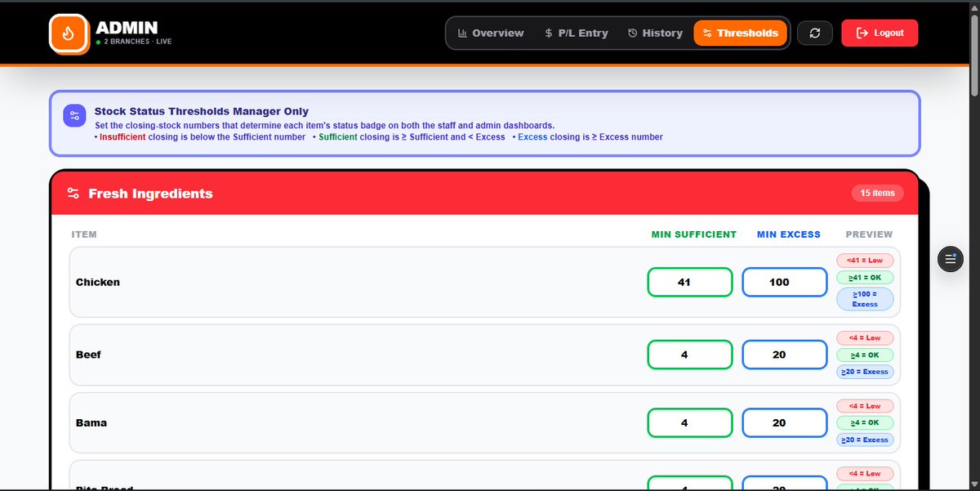
Task: Click the PREVIEW column header
Action: (x=869, y=234)
